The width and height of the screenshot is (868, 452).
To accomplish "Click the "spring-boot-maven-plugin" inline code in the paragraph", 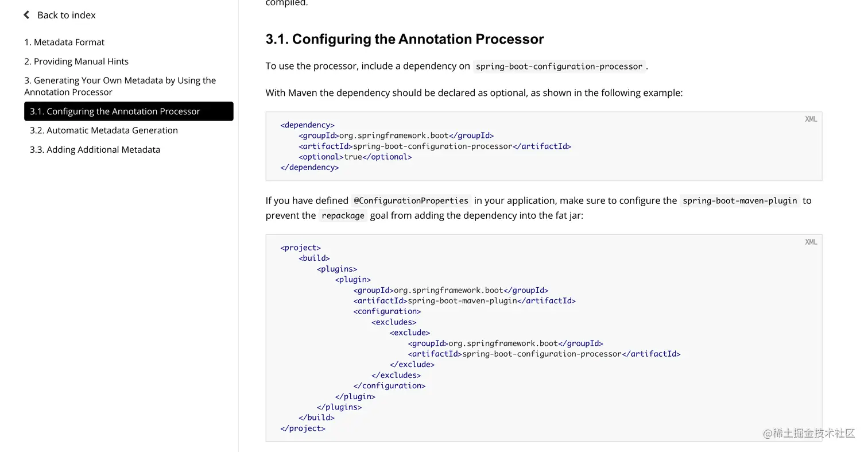I will (739, 201).
